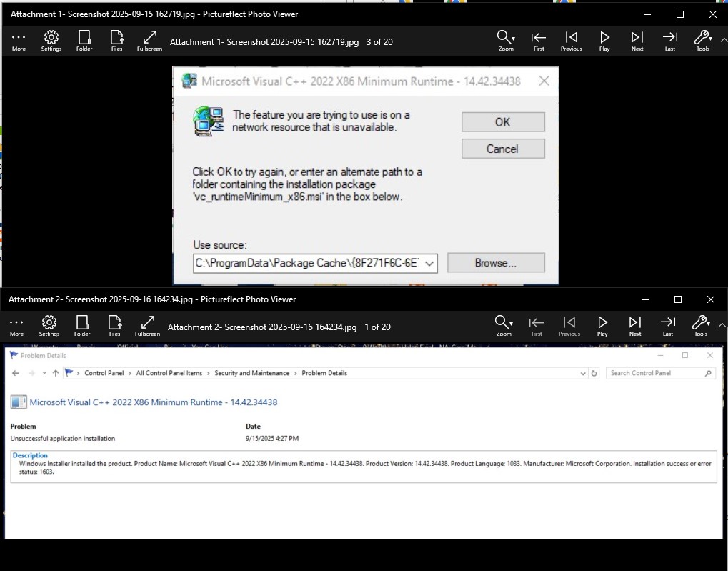
Task: Click Back arrow in Problem Details window
Action: coord(15,373)
